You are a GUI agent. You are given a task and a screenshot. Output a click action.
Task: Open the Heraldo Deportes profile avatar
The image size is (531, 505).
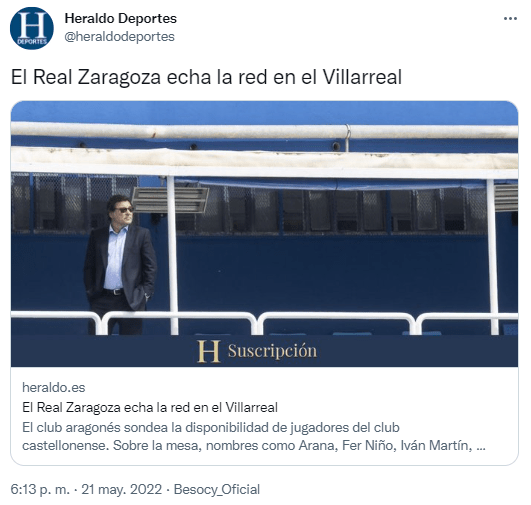pyautogui.click(x=32, y=28)
